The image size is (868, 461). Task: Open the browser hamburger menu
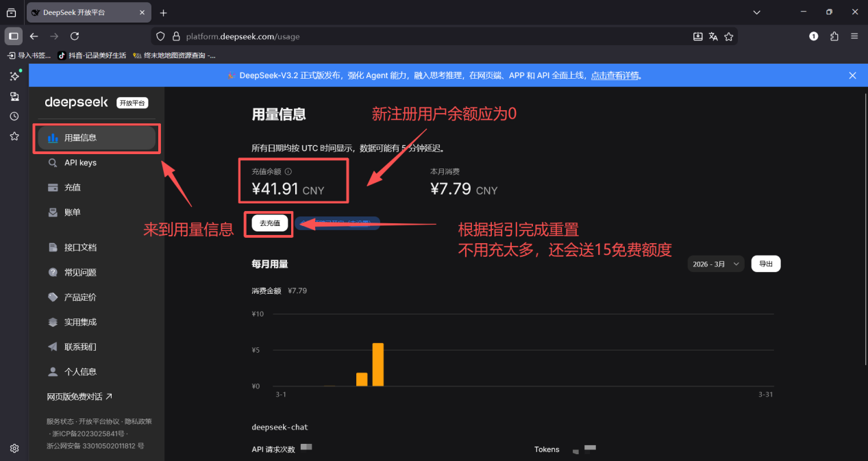pos(854,36)
